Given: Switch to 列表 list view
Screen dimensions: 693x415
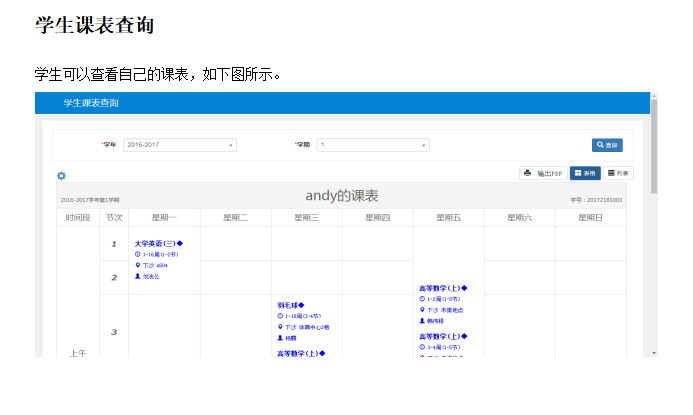Looking at the screenshot, I should pyautogui.click(x=617, y=173).
